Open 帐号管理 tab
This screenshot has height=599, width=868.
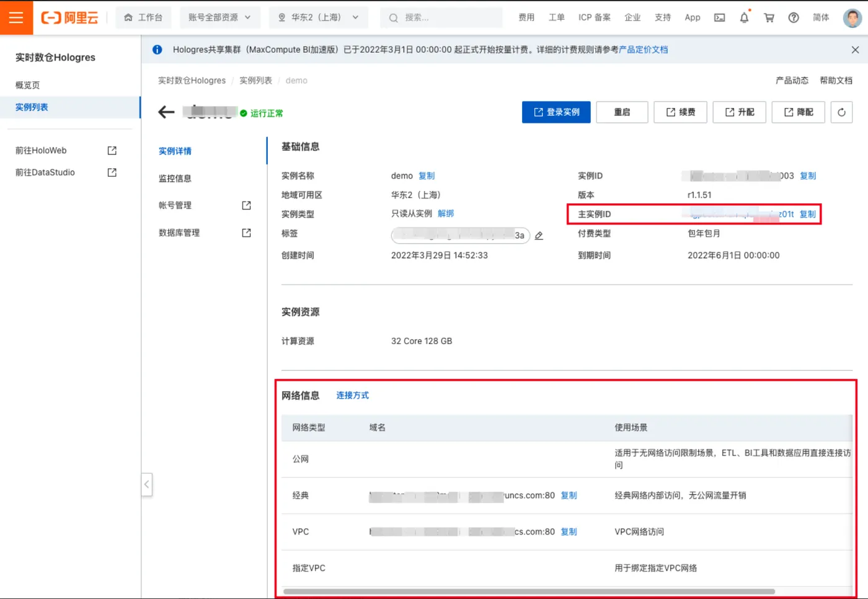coord(175,205)
